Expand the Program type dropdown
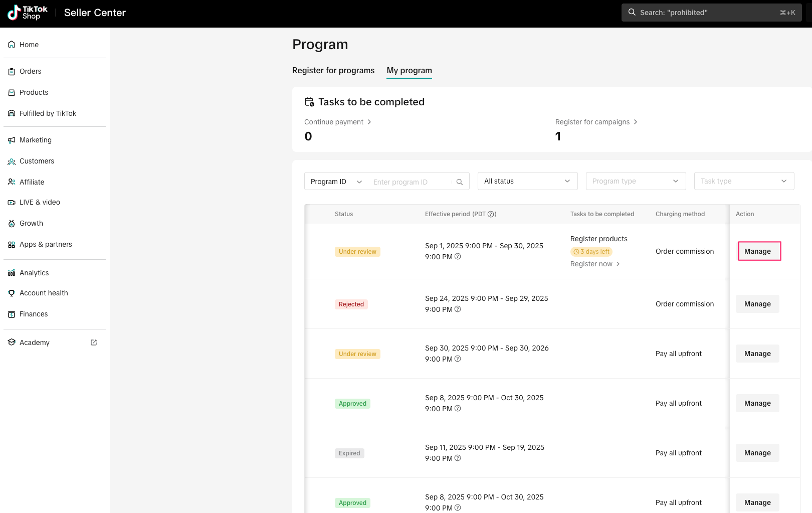 (x=636, y=181)
